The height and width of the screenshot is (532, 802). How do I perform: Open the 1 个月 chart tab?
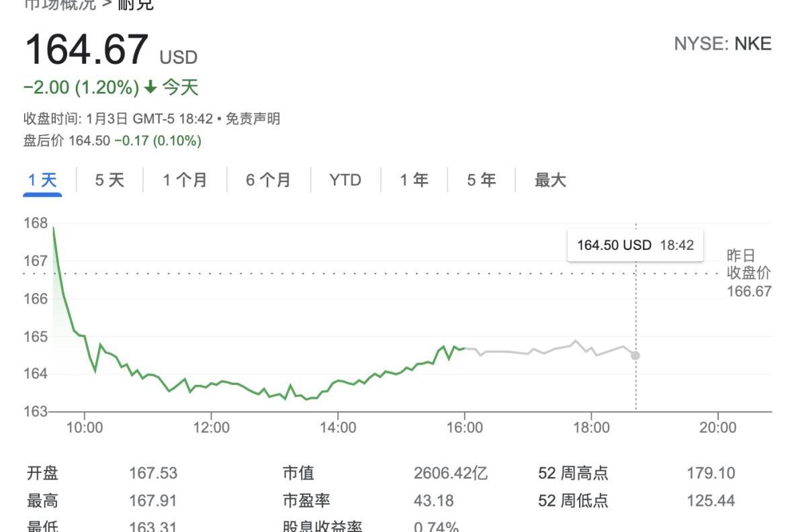[x=185, y=180]
